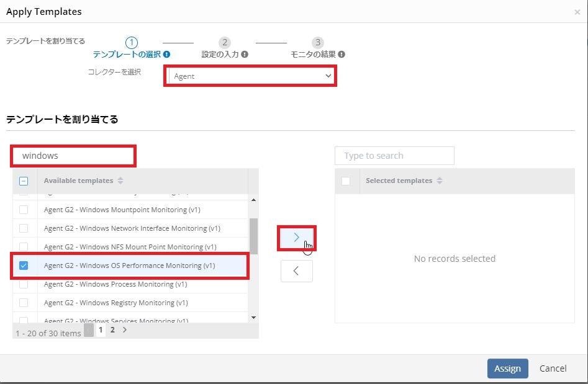Toggle select-all checkbox in Selected templates header

346,181
